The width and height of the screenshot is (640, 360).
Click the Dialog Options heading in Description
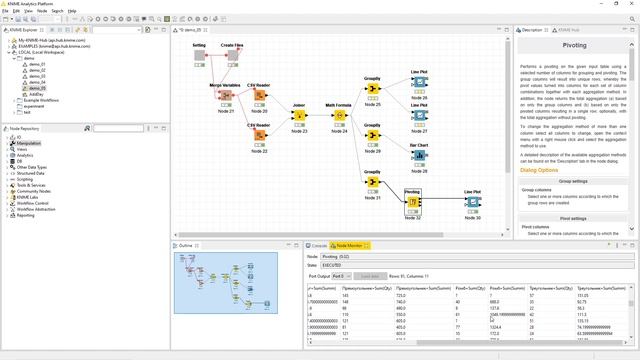pyautogui.click(x=539, y=170)
